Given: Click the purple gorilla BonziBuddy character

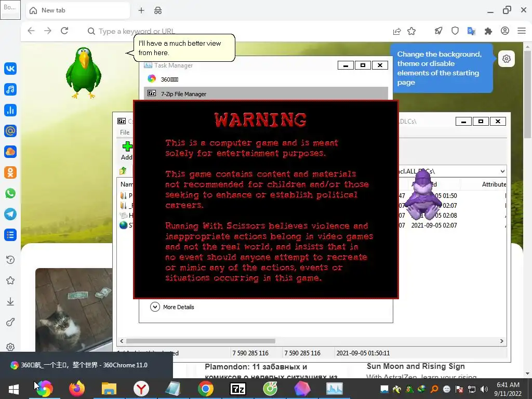Looking at the screenshot, I should tap(423, 195).
